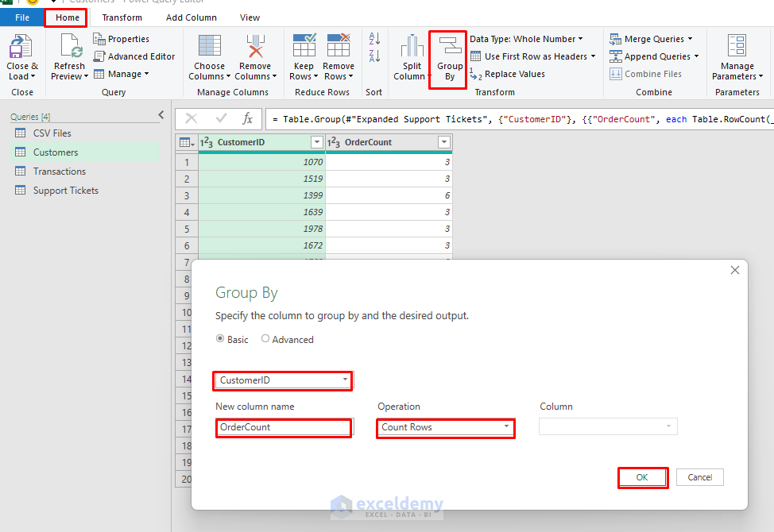Close the Group By dialog
The width and height of the screenshot is (774, 532).
(x=734, y=270)
